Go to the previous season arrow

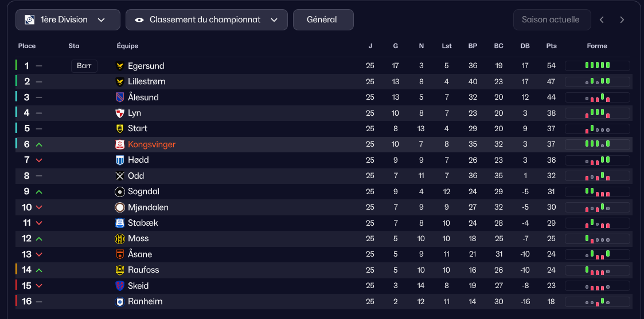click(x=602, y=20)
